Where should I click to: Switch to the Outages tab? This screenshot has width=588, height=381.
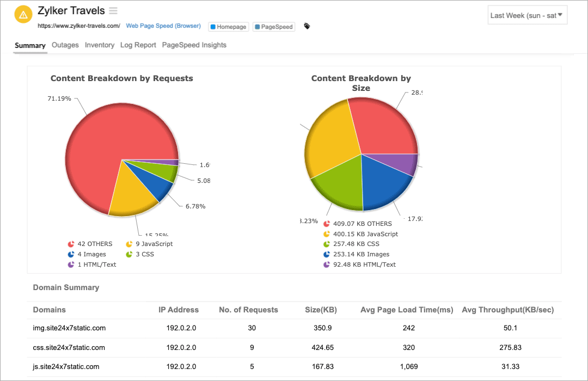pyautogui.click(x=65, y=45)
